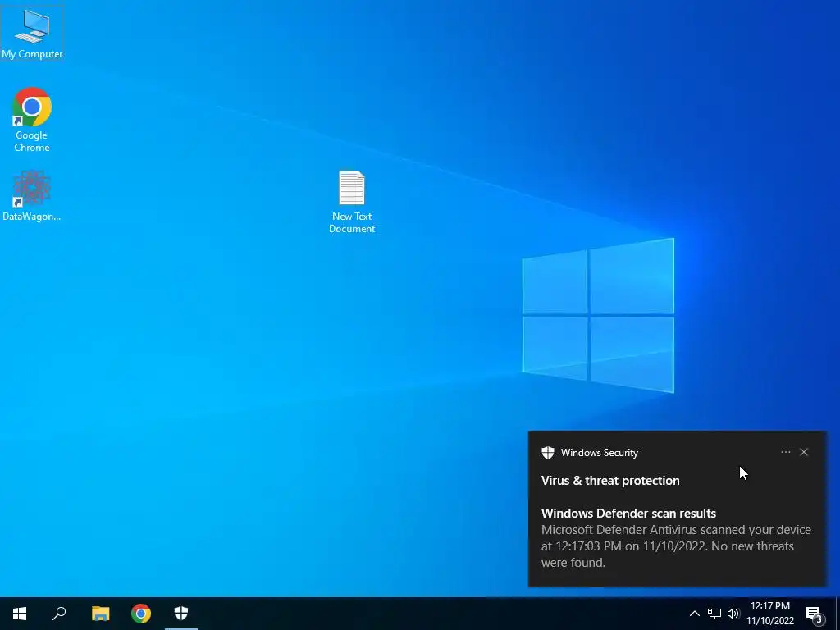Open the network status tray icon
The image size is (840, 630).
(x=714, y=614)
